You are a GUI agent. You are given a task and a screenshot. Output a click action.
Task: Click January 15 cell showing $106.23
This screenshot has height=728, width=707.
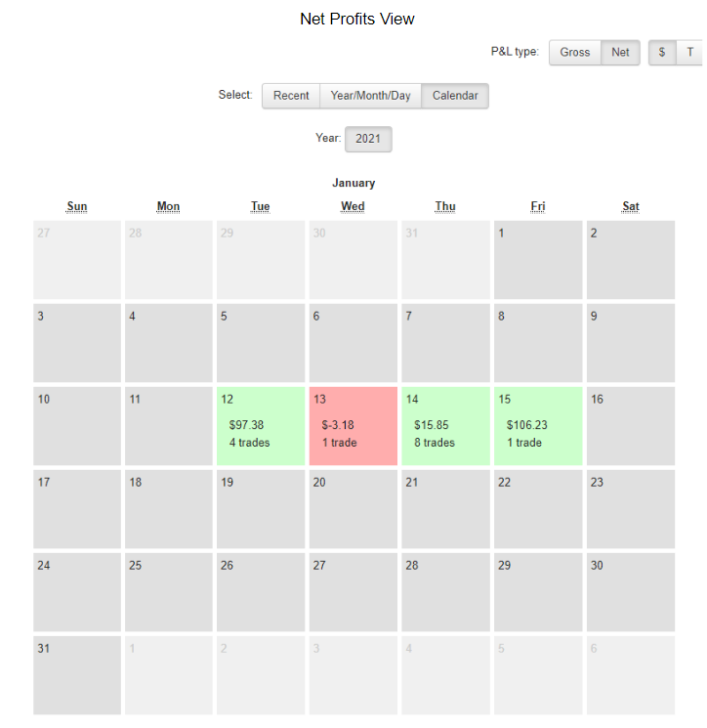pos(537,426)
